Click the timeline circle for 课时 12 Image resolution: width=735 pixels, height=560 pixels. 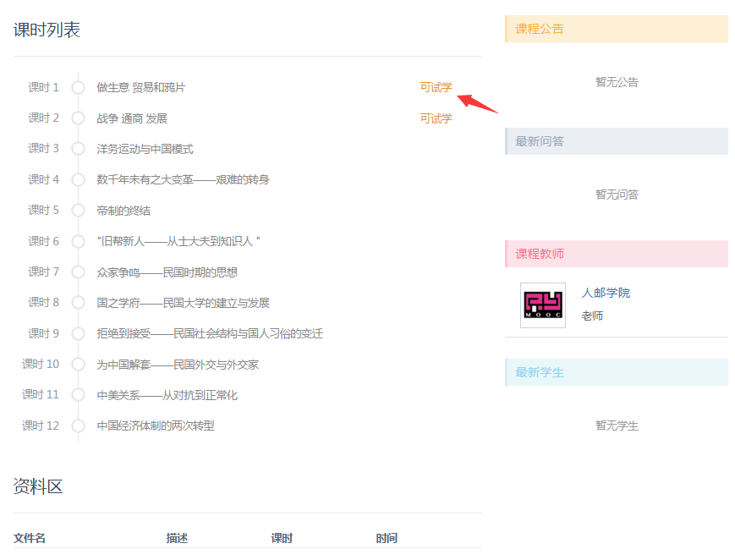(x=79, y=425)
